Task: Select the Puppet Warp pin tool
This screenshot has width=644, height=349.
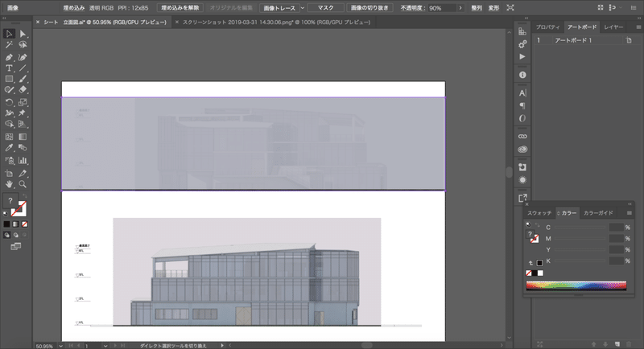Action: click(x=23, y=113)
